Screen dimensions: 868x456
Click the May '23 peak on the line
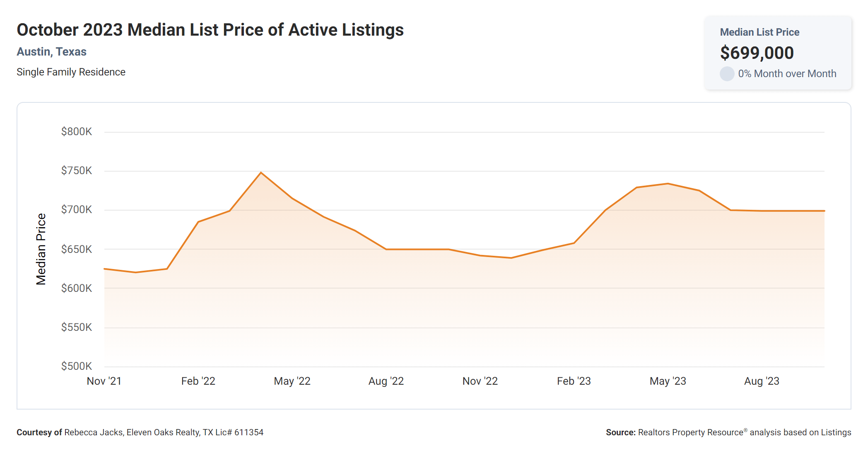click(668, 184)
